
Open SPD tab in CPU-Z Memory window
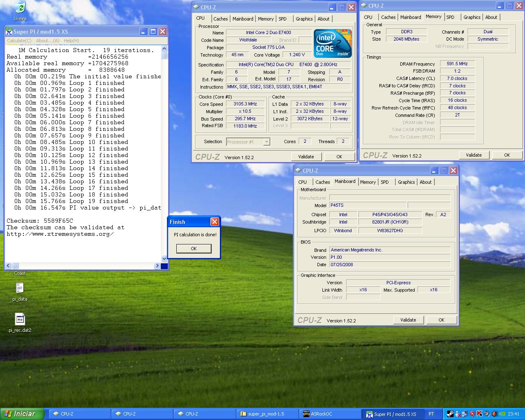[x=450, y=17]
